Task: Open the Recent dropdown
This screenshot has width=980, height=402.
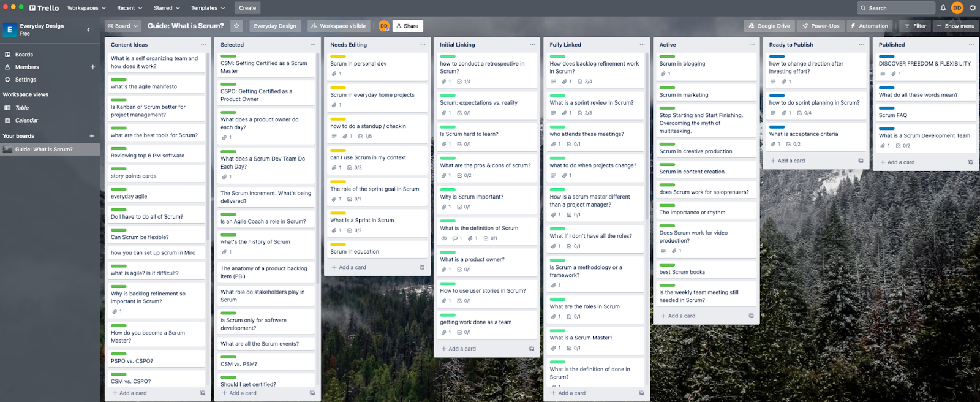Action: click(x=129, y=8)
